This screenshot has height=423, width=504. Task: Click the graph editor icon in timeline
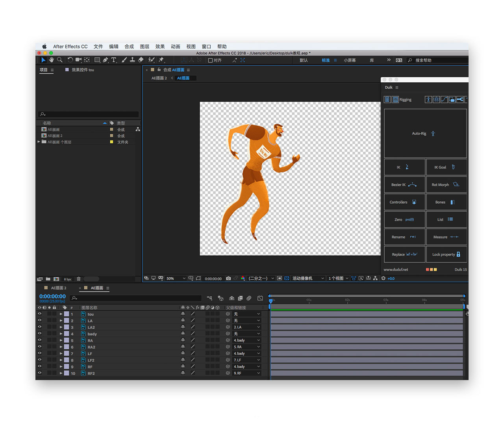(x=260, y=298)
